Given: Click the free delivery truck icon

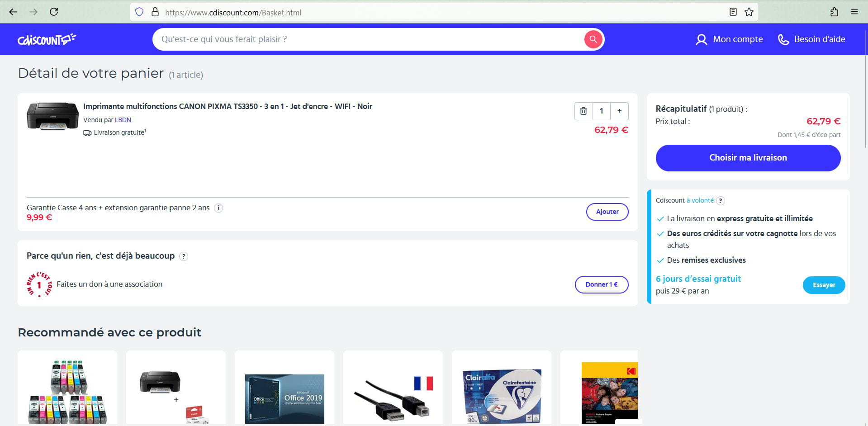Looking at the screenshot, I should [x=87, y=133].
